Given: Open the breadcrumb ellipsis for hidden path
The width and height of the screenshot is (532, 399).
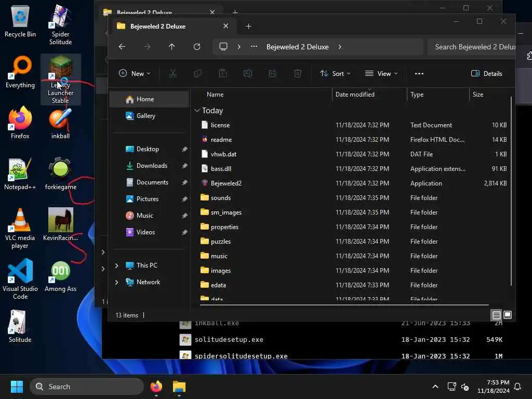Looking at the screenshot, I should point(254,46).
